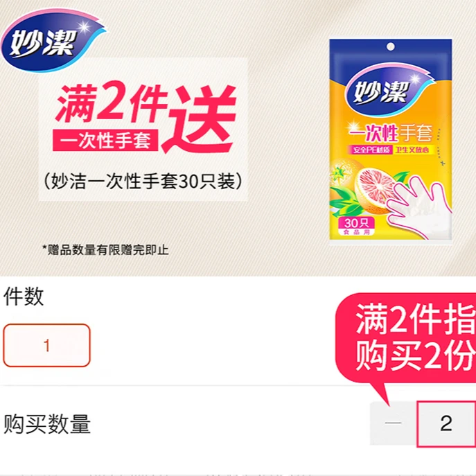Click the purchase quantity field showing 2
This screenshot has height=476, width=476.
446,423
